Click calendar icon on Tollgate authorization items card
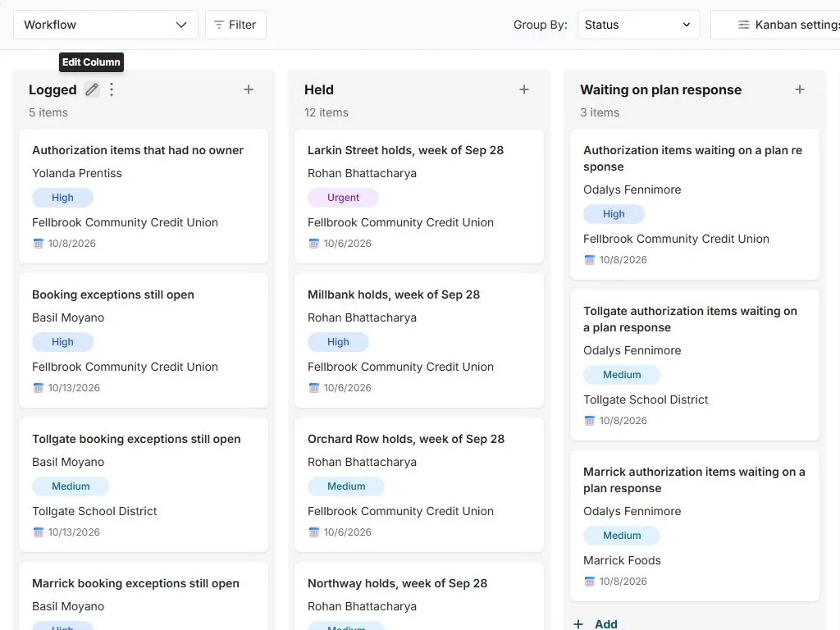The image size is (840, 630). [589, 421]
